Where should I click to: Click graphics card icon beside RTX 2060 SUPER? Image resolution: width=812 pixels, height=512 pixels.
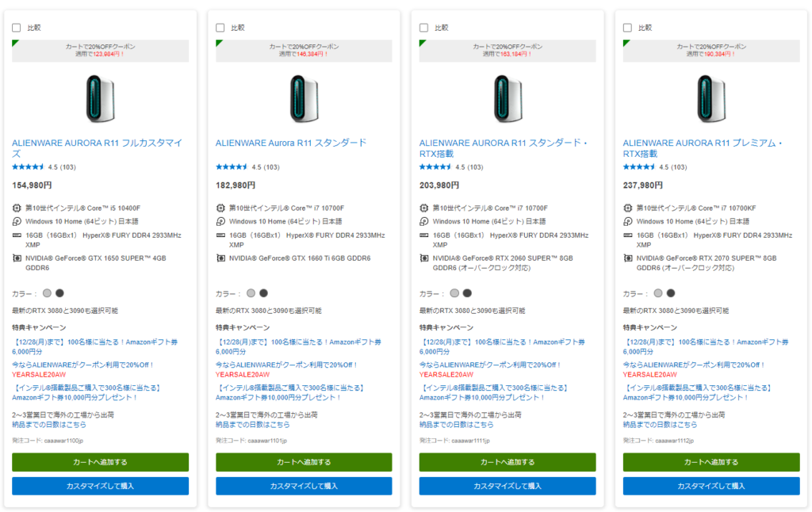pos(423,258)
